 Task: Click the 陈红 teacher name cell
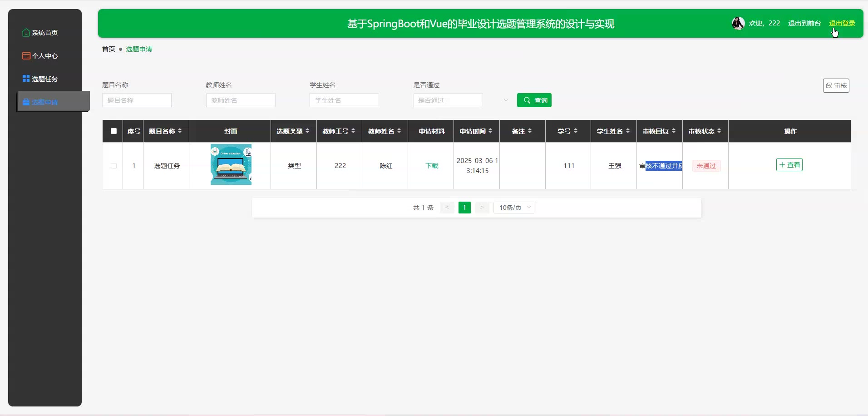tap(386, 166)
